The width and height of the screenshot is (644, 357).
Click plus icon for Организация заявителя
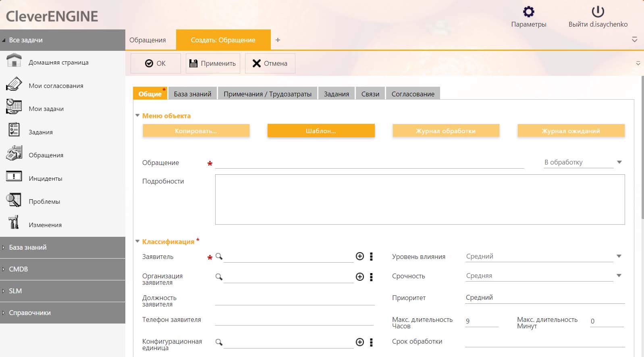click(x=360, y=277)
